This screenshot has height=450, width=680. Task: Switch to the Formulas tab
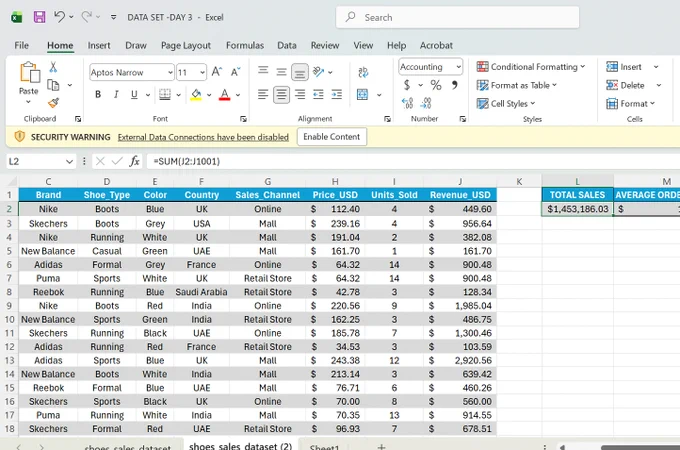tap(245, 46)
